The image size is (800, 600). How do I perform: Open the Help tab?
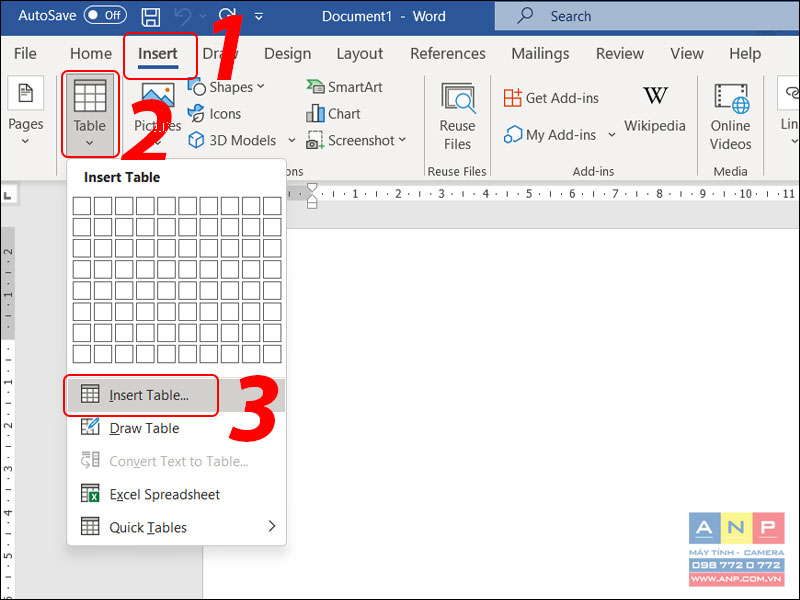(x=745, y=54)
